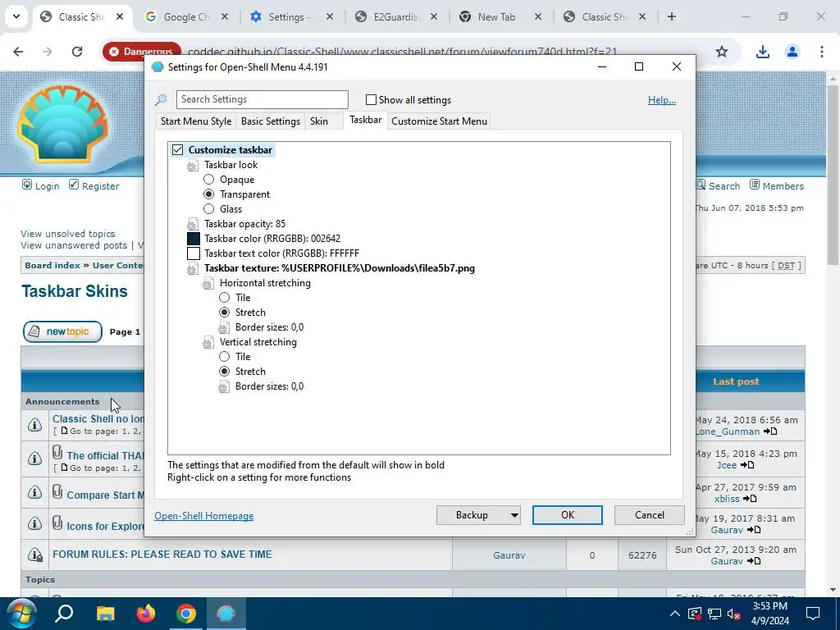
Task: Click the Dangerous site warning chip
Action: pyautogui.click(x=142, y=52)
